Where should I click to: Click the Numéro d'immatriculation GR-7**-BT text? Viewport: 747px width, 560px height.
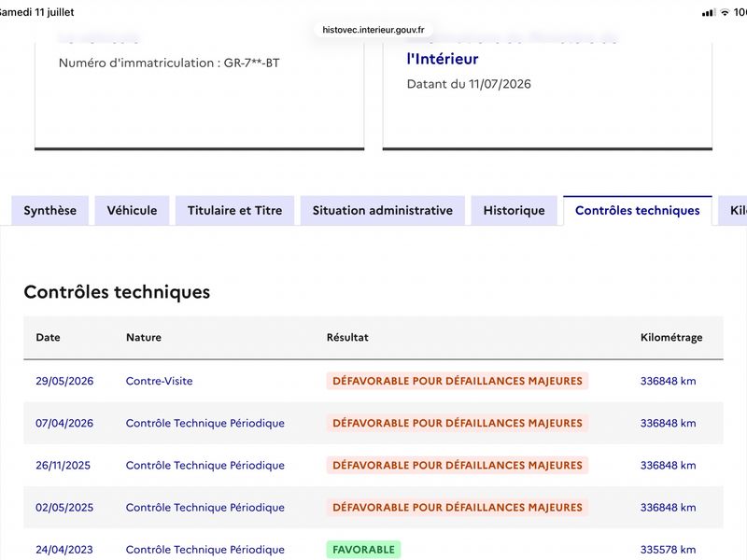[169, 63]
